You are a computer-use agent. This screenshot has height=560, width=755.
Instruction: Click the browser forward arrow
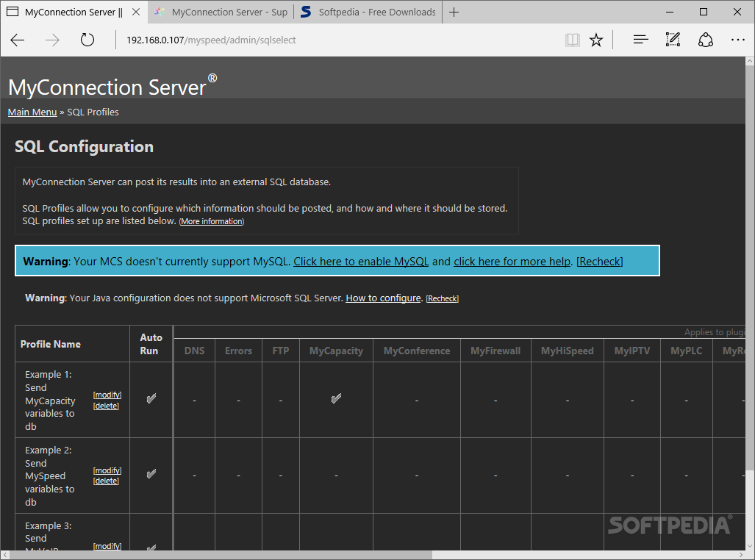[52, 40]
